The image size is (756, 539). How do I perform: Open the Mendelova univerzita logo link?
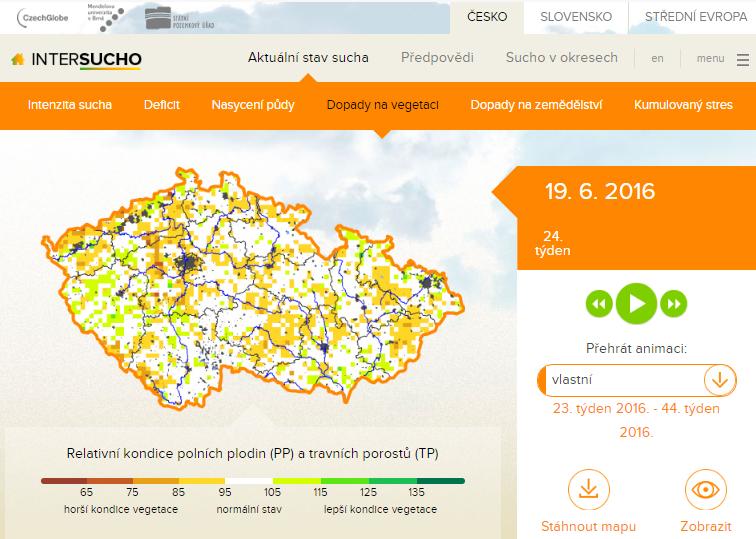click(106, 18)
